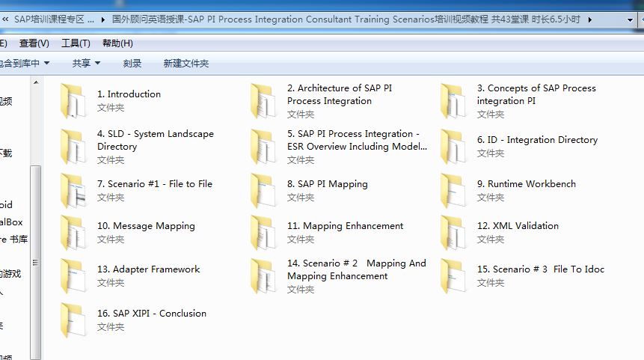Screen dimensions: 644x360
Task: Expand the arrow after the 共43堂课 breadcrumb
Action: [x=590, y=19]
